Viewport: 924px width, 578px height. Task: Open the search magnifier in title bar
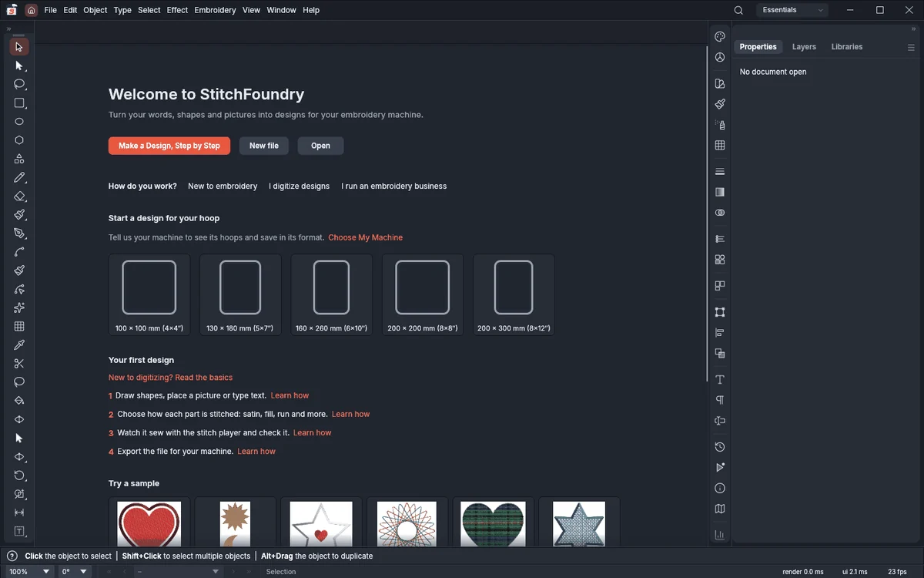click(738, 10)
